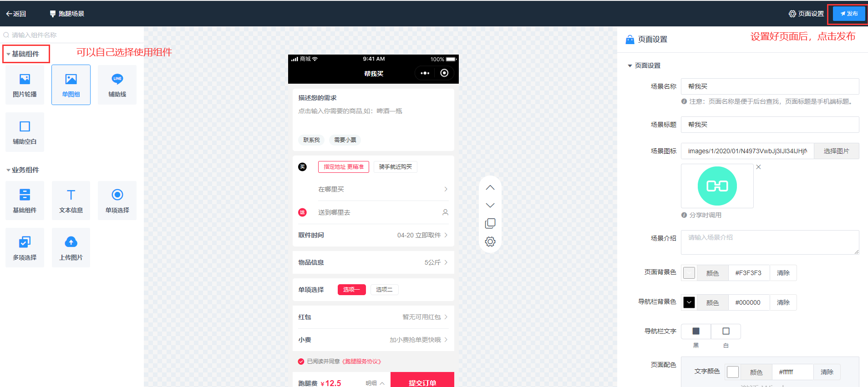The width and height of the screenshot is (868, 387).
Task: Add the 辅助空白 blank spacer component
Action: [25, 132]
